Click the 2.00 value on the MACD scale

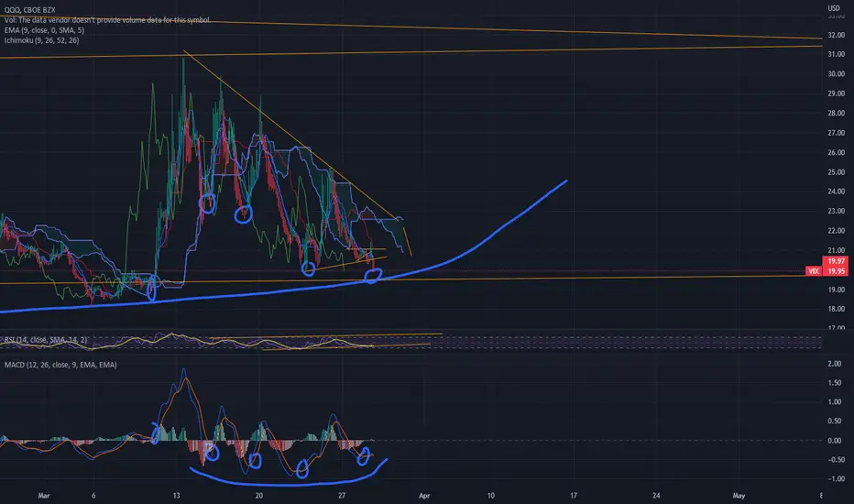(835, 364)
